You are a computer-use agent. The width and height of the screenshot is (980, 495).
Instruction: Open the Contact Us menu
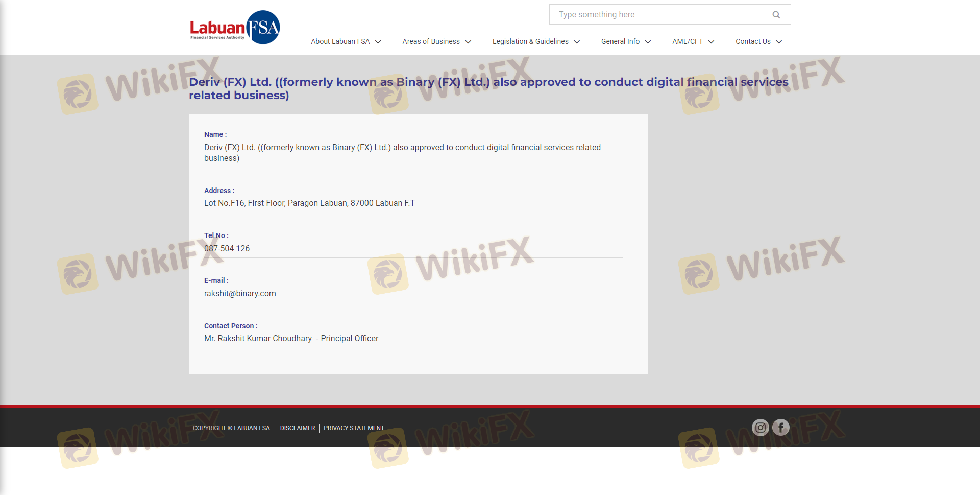tap(758, 41)
